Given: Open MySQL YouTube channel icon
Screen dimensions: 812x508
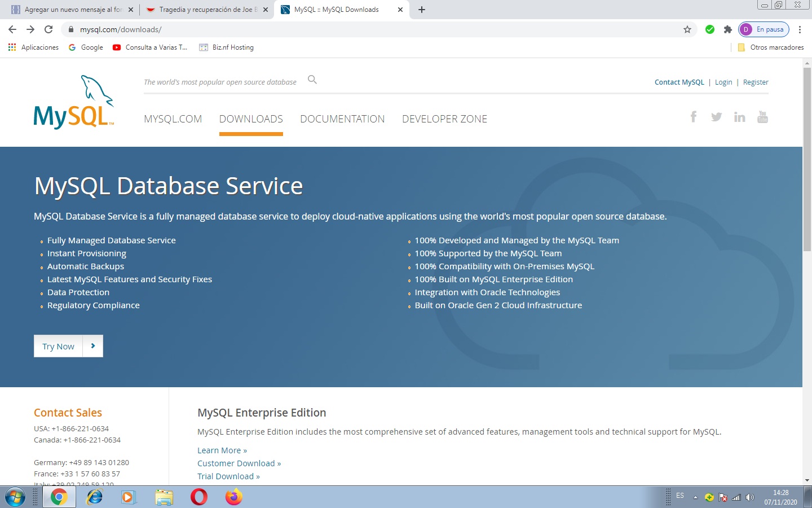Looking at the screenshot, I should [762, 117].
